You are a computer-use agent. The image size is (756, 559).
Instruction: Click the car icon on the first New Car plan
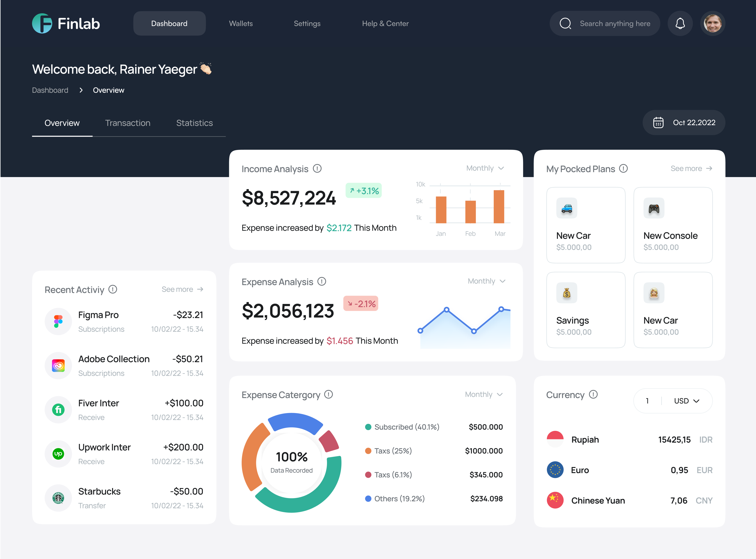tap(567, 208)
